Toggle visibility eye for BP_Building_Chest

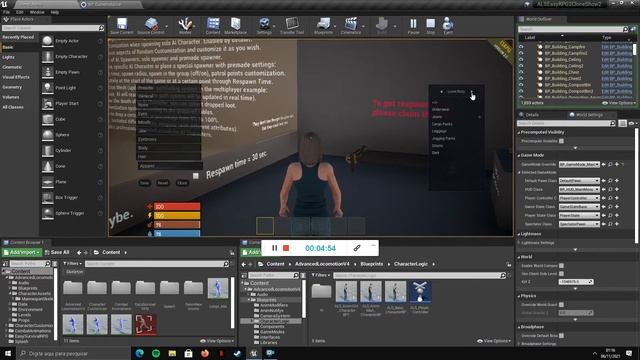pos(521,72)
